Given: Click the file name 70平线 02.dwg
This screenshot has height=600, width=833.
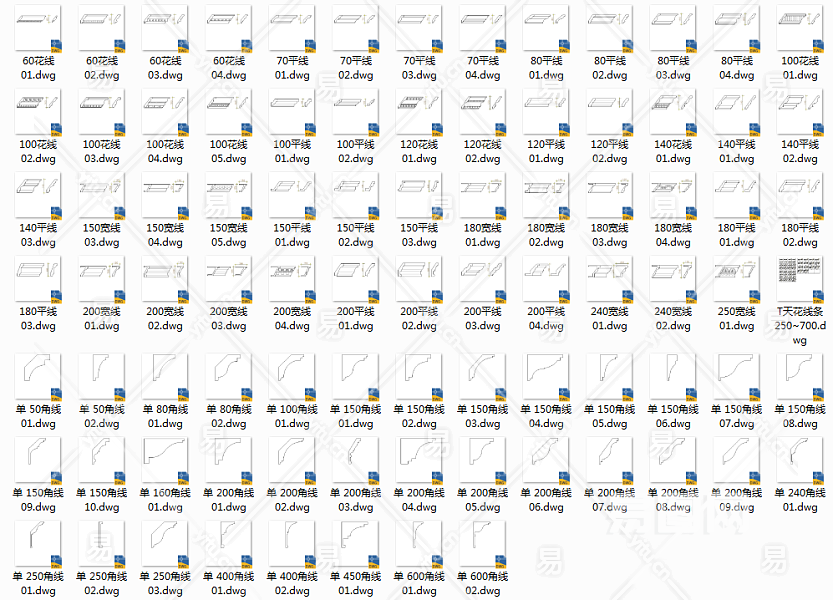Looking at the screenshot, I should pyautogui.click(x=356, y=68).
